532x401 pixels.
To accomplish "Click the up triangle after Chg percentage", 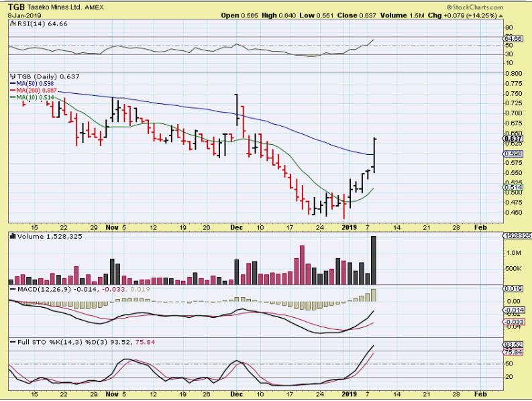I will point(500,15).
